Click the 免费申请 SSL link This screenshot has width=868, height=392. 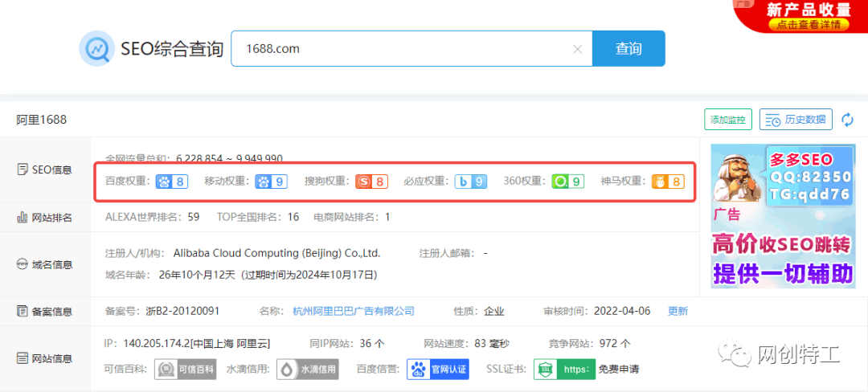tap(619, 369)
